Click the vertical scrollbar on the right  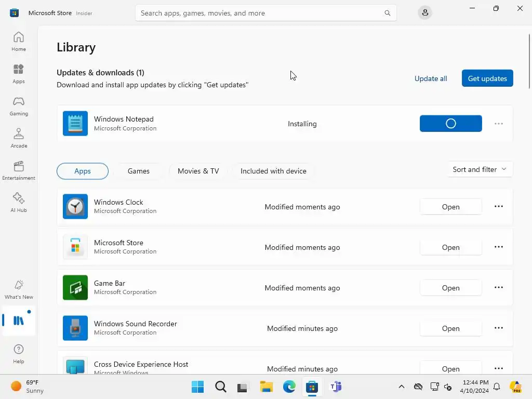click(529, 61)
